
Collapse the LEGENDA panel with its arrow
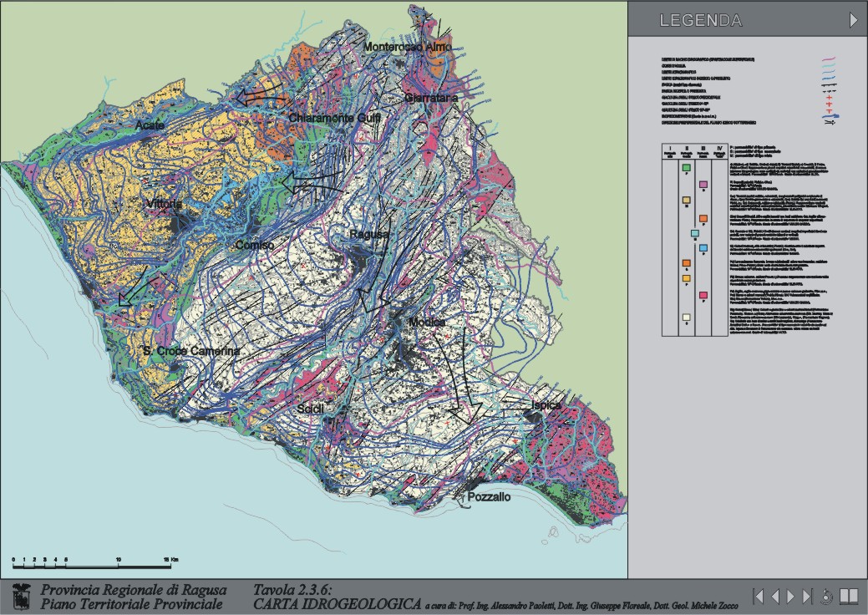(853, 20)
